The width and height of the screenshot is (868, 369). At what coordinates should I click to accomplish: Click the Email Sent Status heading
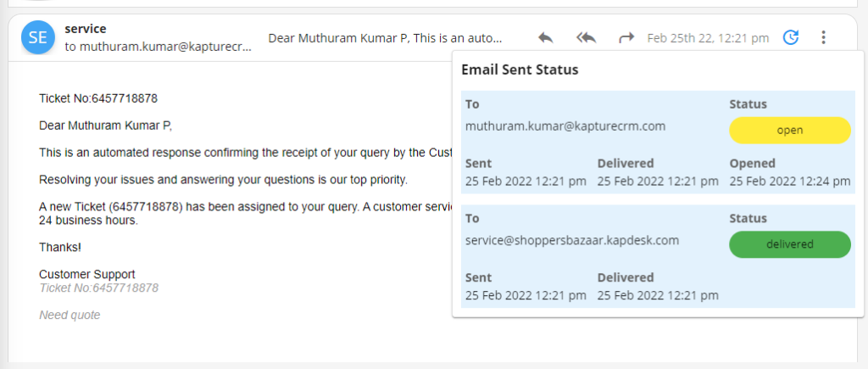point(520,70)
